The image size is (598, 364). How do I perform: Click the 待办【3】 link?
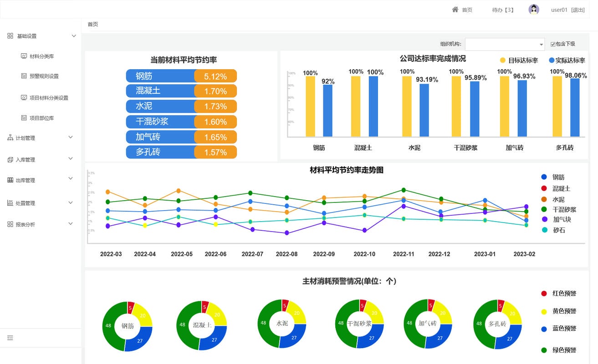[503, 10]
